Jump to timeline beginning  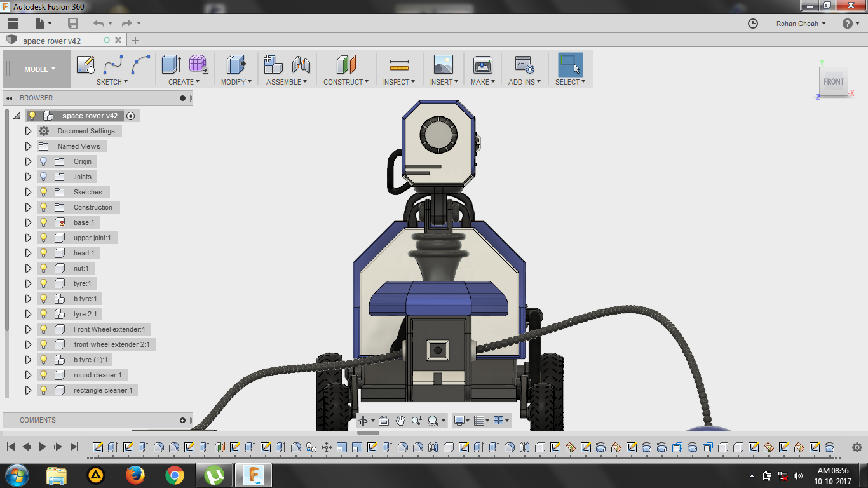coord(11,447)
